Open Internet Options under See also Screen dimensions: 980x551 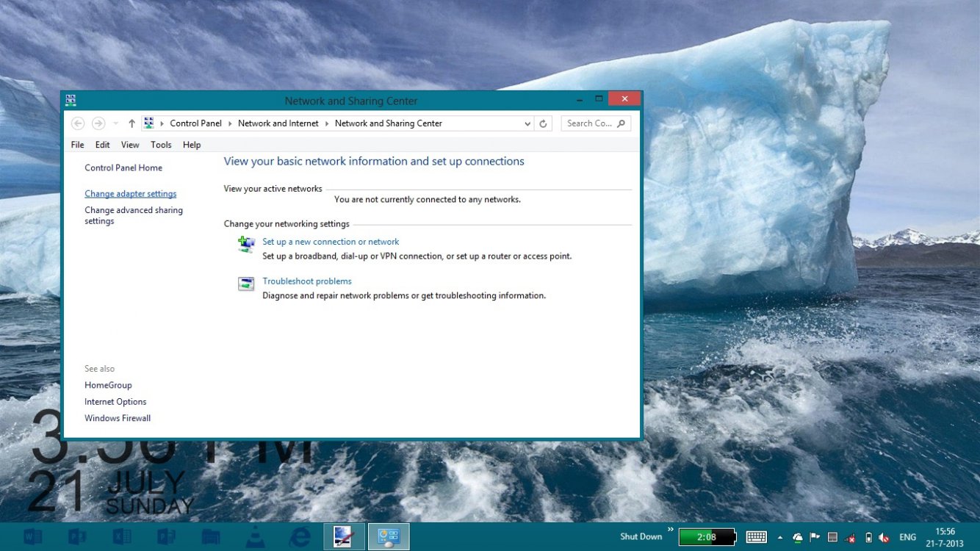pyautogui.click(x=115, y=402)
